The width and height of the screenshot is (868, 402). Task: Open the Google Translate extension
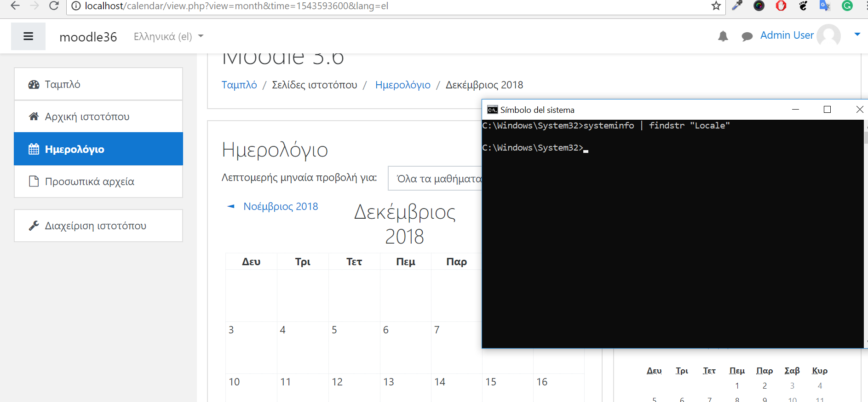pos(825,6)
